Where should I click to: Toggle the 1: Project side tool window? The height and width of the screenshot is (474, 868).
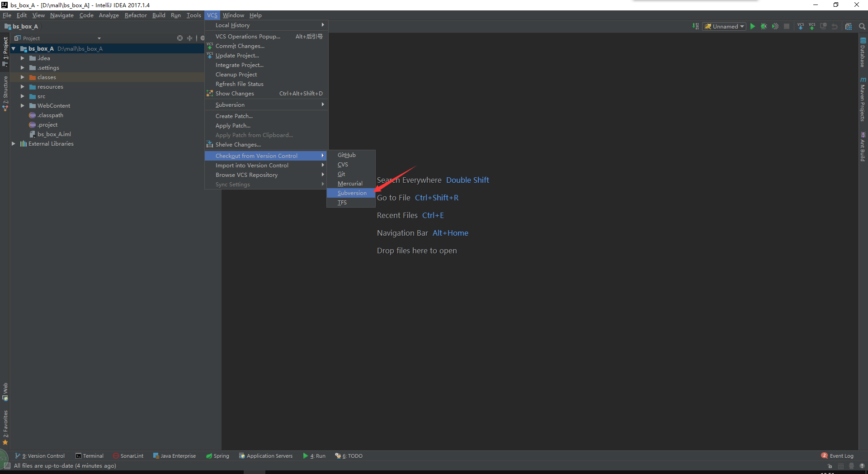coord(5,52)
